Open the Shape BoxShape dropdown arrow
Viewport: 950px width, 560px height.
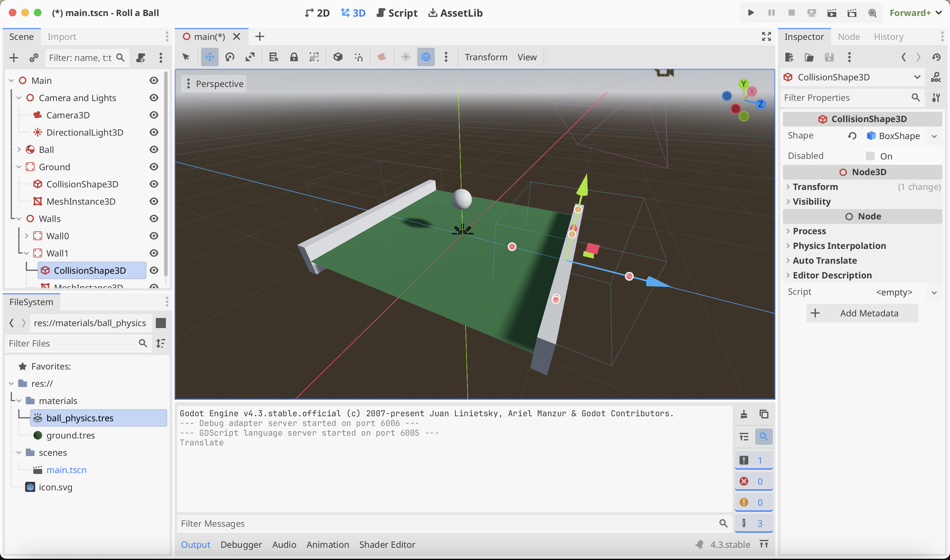point(934,136)
